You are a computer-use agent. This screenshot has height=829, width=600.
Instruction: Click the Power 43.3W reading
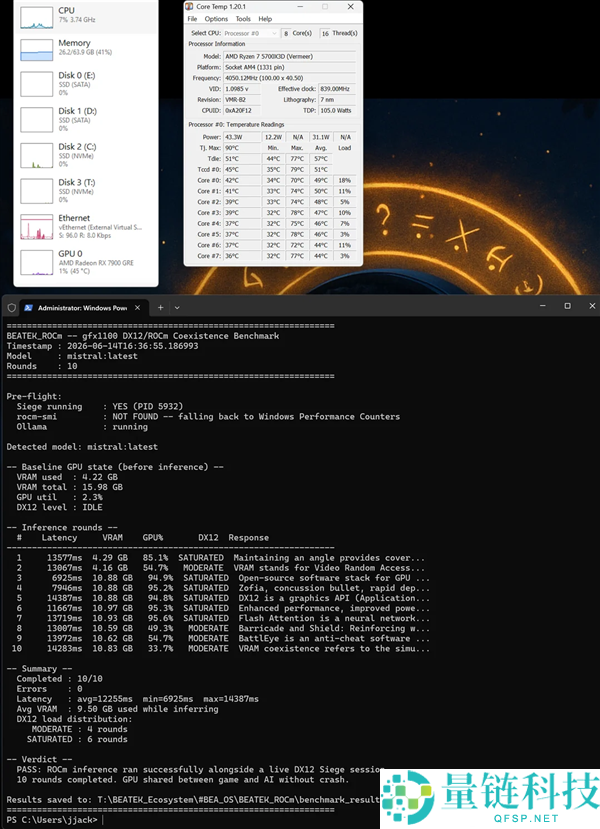[242, 137]
